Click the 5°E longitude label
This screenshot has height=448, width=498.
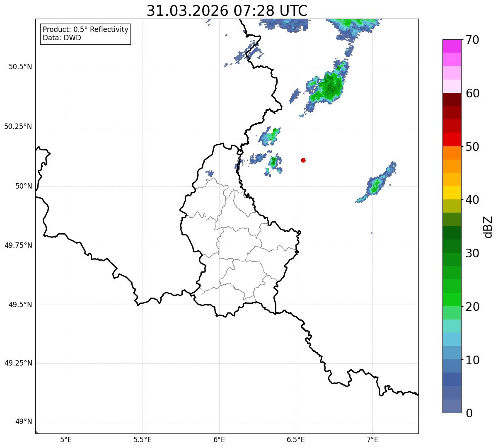(66, 440)
